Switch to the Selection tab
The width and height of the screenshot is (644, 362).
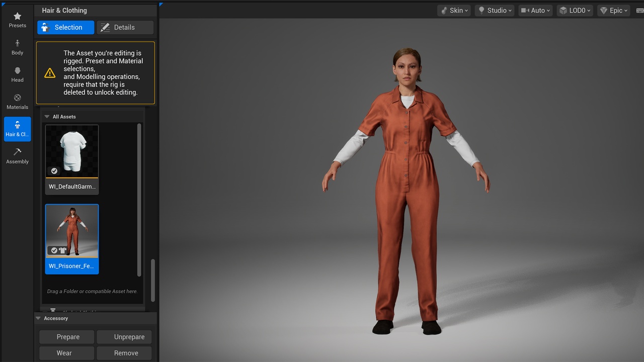pyautogui.click(x=65, y=28)
